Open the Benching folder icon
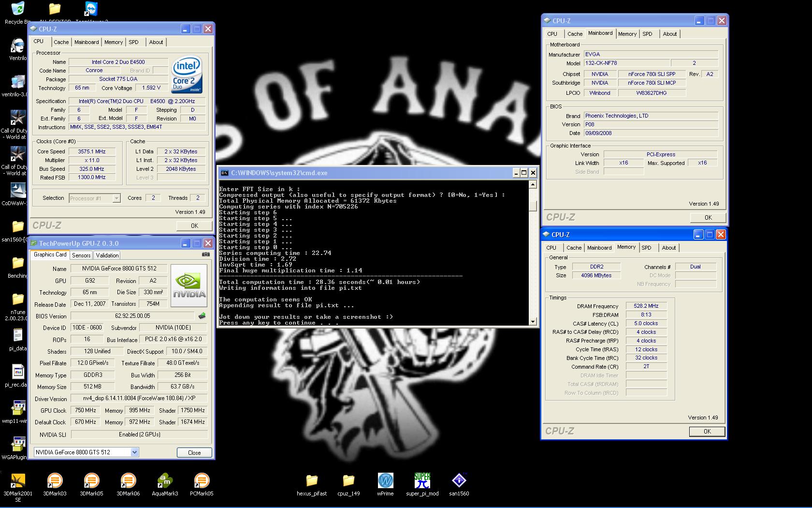The image size is (812, 508). [x=18, y=263]
